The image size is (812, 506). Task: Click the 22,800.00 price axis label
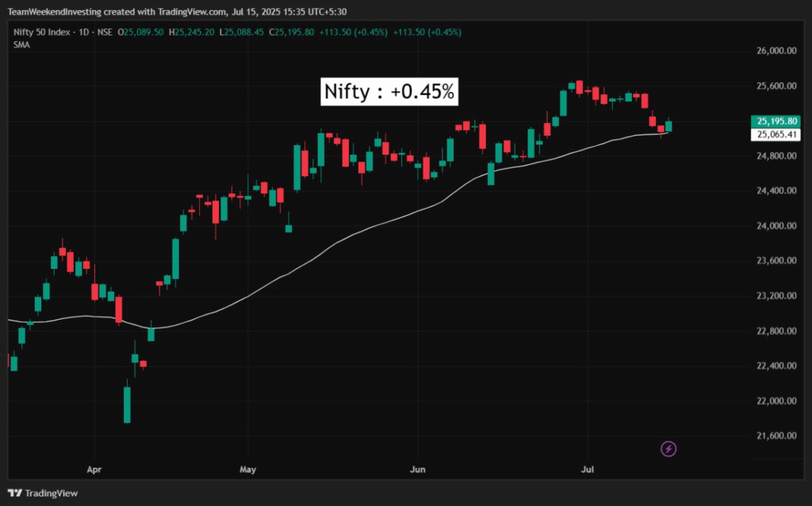[x=776, y=331]
